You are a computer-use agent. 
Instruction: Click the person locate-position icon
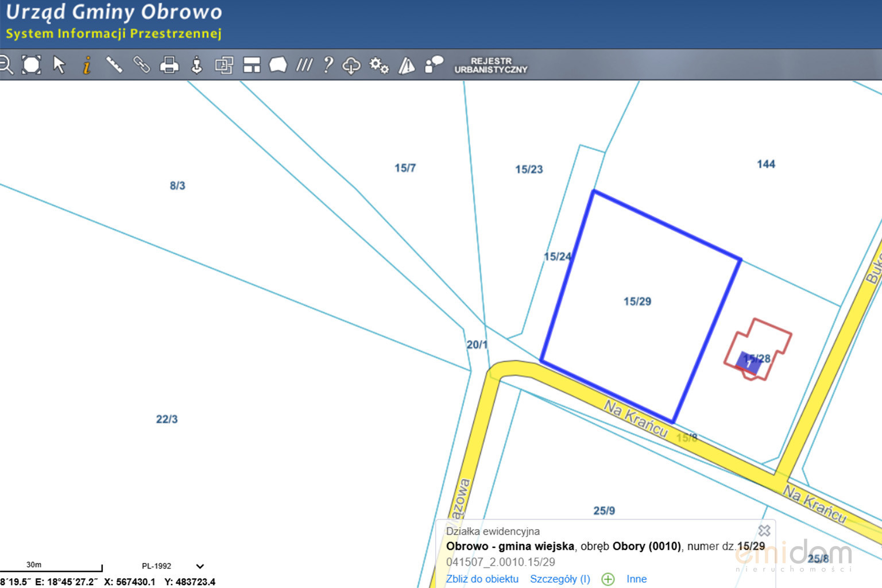pyautogui.click(x=196, y=65)
